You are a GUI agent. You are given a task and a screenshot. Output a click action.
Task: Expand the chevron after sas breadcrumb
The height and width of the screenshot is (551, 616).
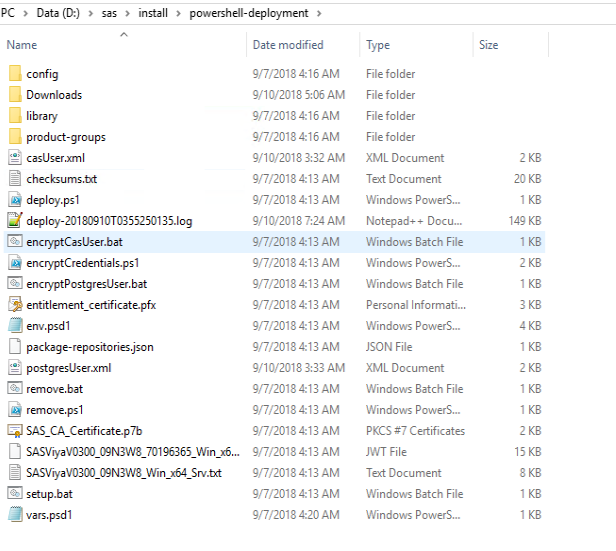click(x=128, y=14)
